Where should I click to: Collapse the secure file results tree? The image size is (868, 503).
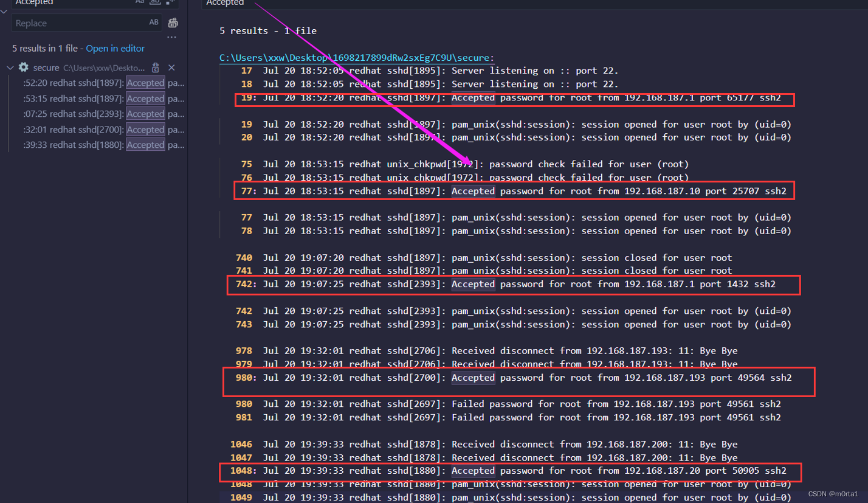click(x=10, y=68)
